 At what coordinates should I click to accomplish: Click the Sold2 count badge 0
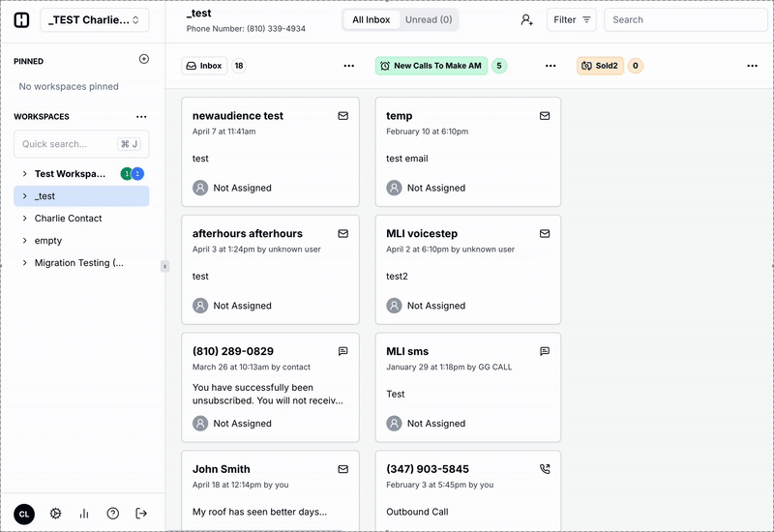[636, 66]
